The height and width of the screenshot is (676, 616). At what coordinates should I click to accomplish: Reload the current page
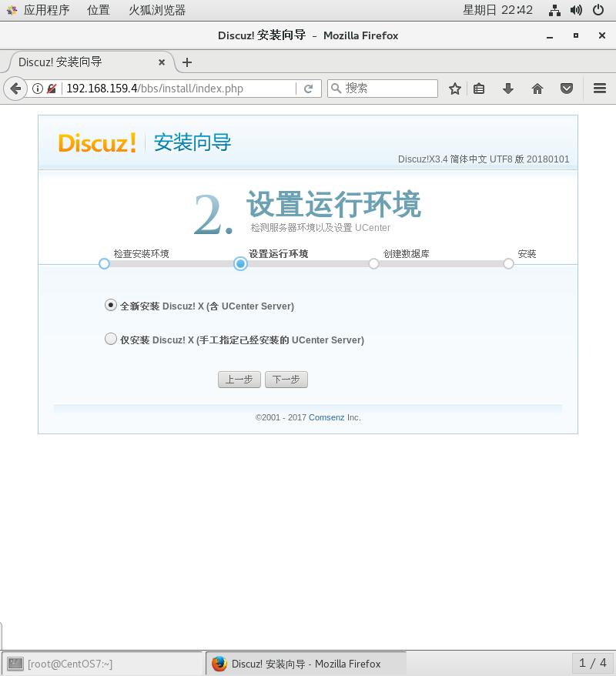click(x=308, y=89)
